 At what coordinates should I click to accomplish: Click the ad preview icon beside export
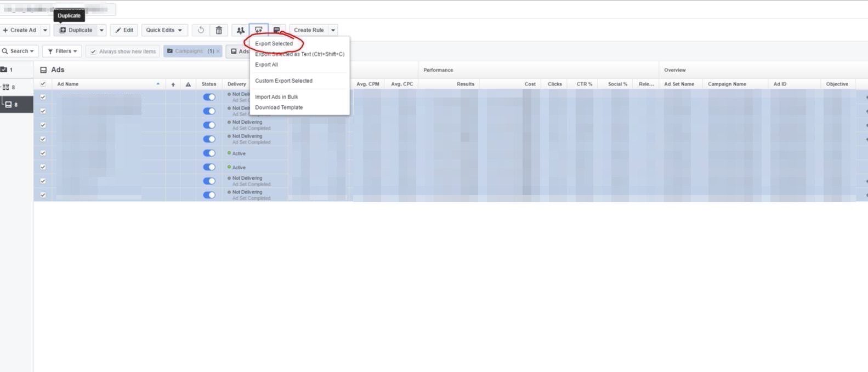[x=277, y=30]
